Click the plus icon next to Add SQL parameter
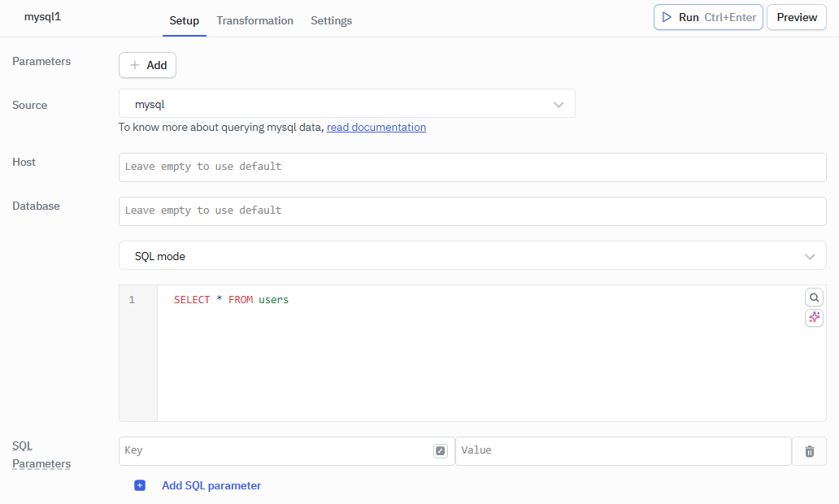This screenshot has width=839, height=504. click(x=140, y=484)
